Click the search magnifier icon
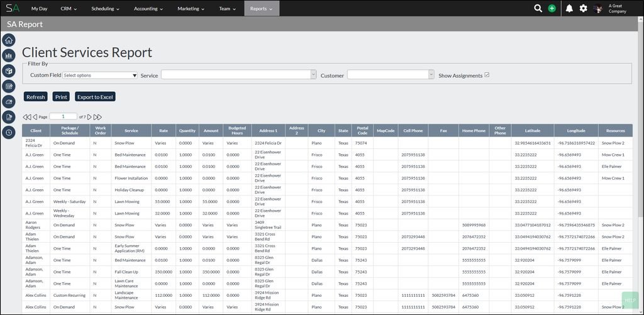Image resolution: width=644 pixels, height=315 pixels. 538,8
